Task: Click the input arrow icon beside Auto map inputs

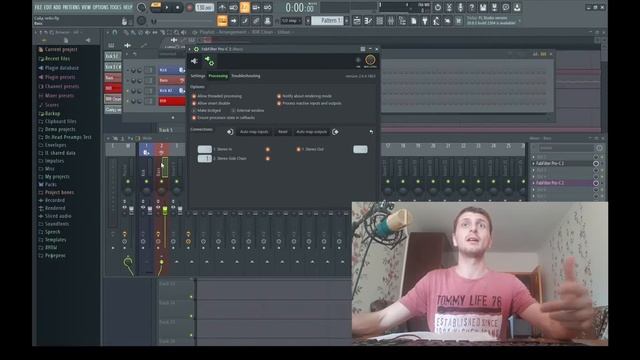Action: point(230,132)
